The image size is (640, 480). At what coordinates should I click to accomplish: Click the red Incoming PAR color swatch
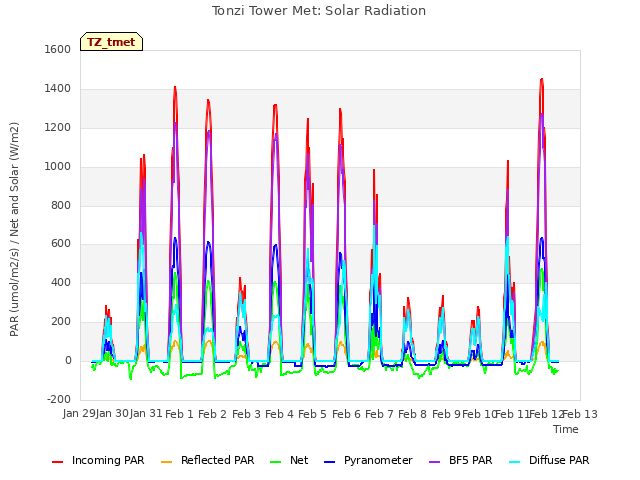click(58, 462)
